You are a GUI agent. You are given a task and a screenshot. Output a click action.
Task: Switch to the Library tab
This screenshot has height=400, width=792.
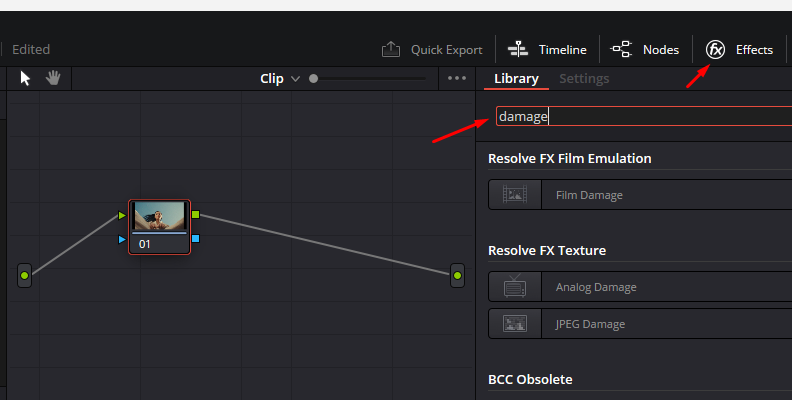[516, 78]
